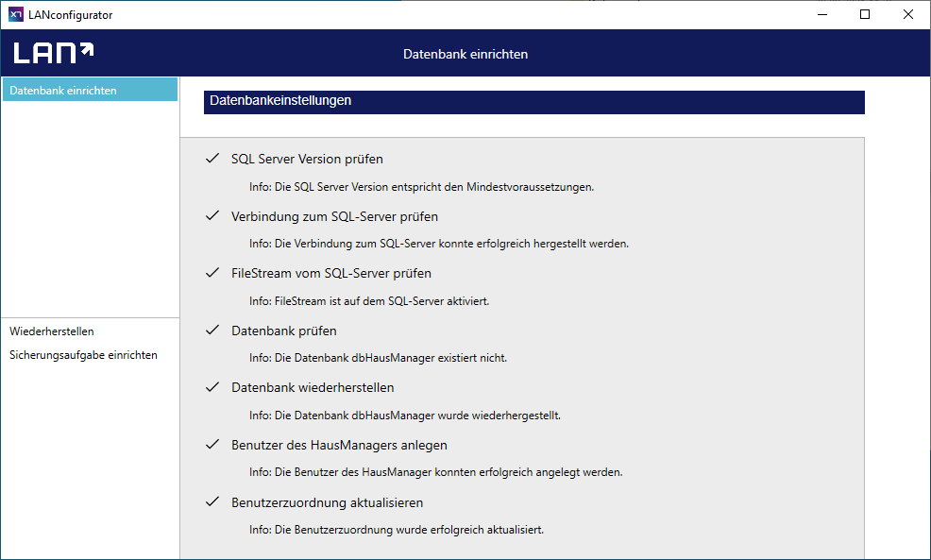The height and width of the screenshot is (560, 931).
Task: Click info text about dbHausManager existiert nicht
Action: tap(378, 358)
